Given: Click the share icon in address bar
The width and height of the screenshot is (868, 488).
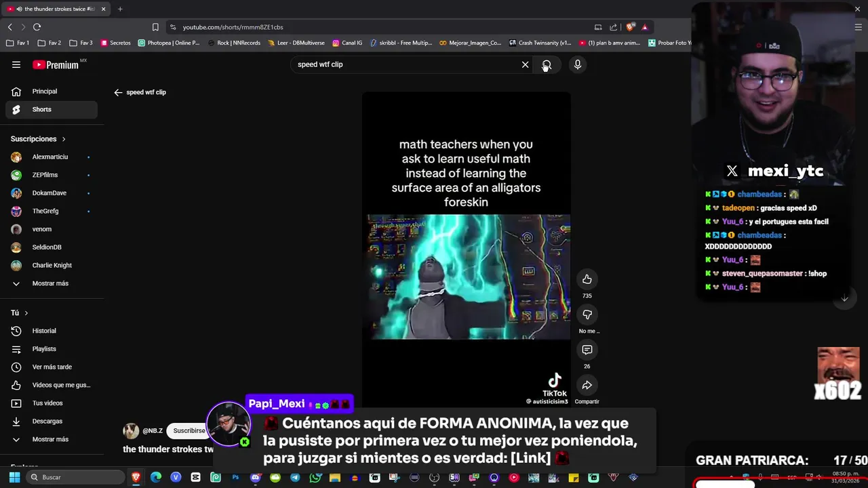Looking at the screenshot, I should pyautogui.click(x=613, y=27).
